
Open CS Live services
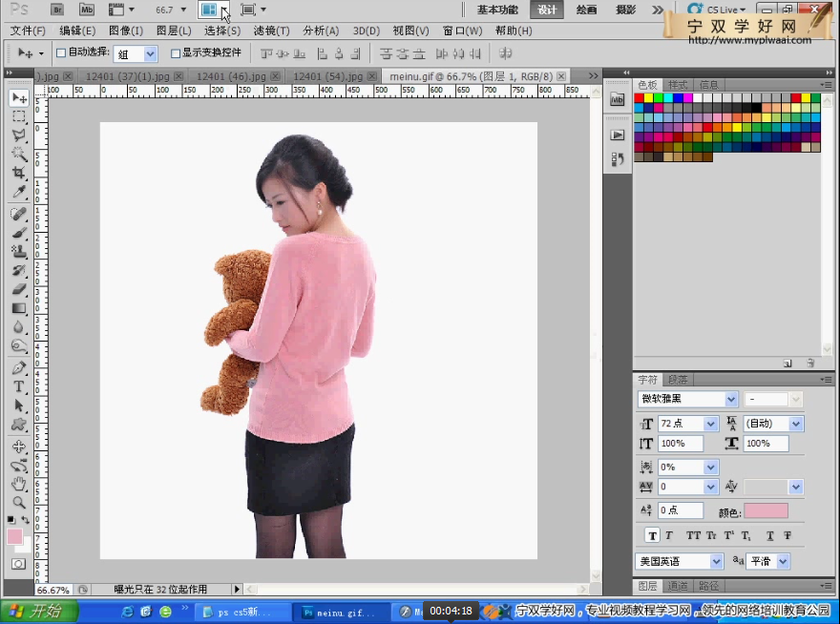pyautogui.click(x=717, y=10)
